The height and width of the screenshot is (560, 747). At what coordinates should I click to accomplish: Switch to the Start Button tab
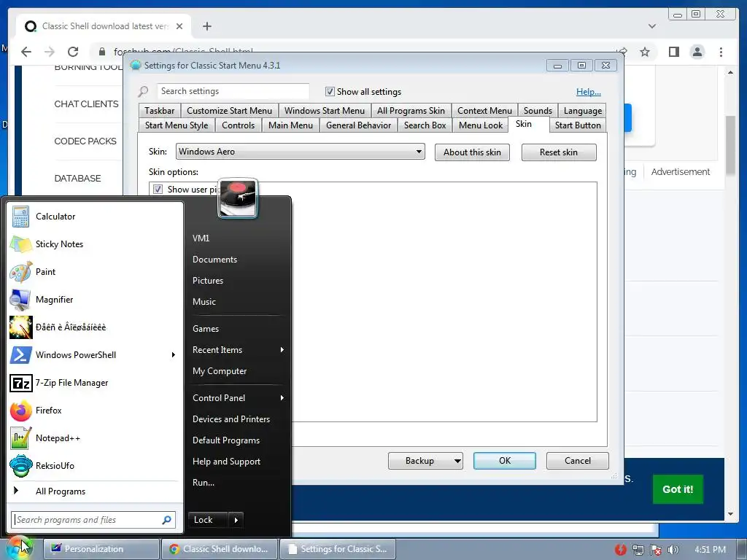[x=578, y=125]
